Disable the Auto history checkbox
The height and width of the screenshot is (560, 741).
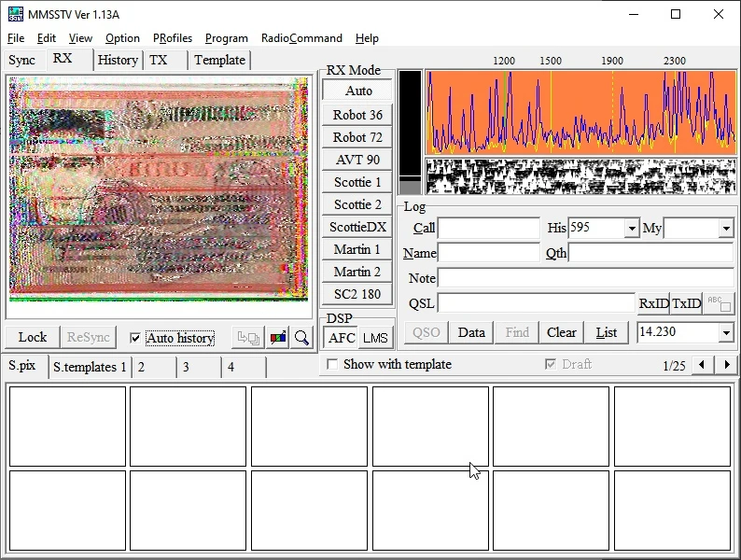click(x=136, y=338)
